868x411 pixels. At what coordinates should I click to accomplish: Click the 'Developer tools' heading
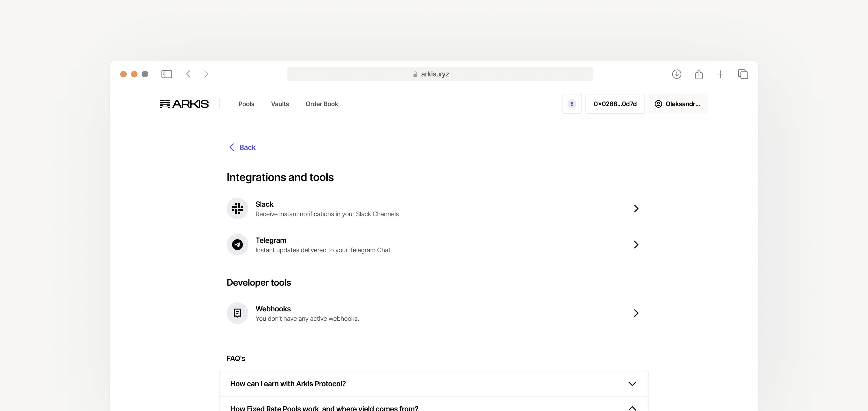[x=259, y=283]
